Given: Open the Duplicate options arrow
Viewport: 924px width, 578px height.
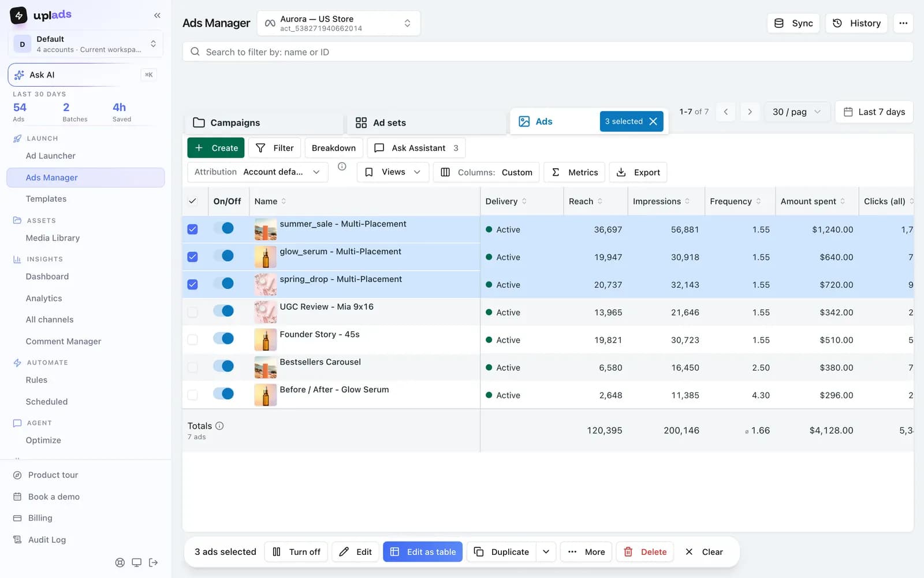Looking at the screenshot, I should click(546, 552).
